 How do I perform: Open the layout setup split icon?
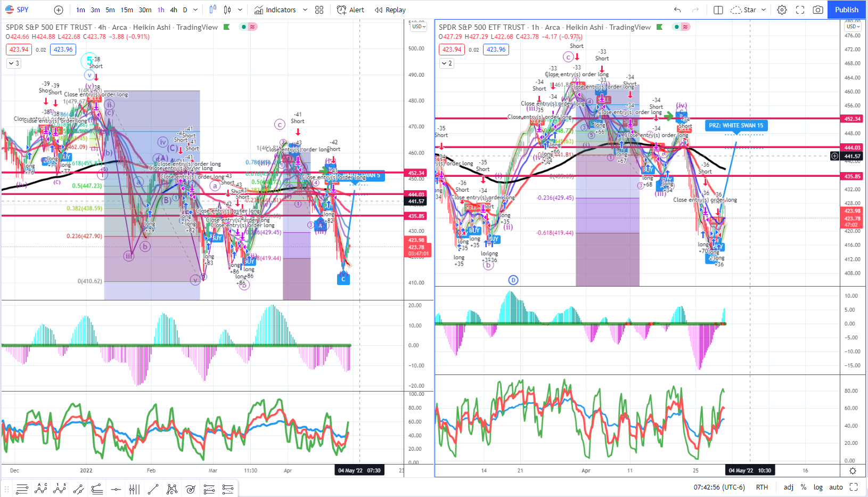click(718, 10)
